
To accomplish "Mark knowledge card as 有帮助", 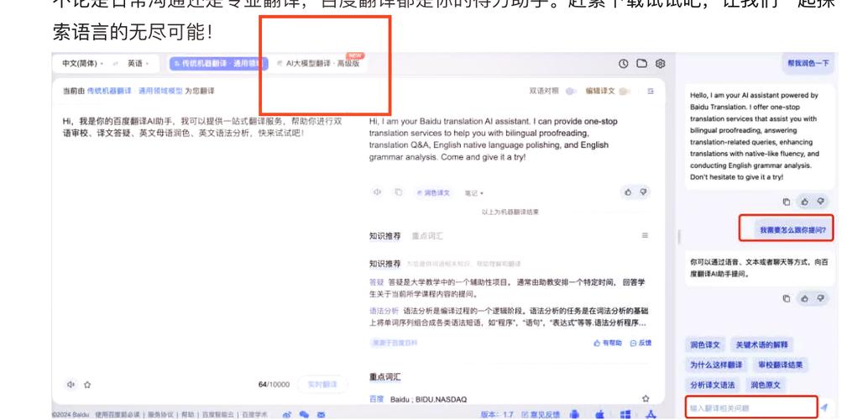I will pos(607,343).
